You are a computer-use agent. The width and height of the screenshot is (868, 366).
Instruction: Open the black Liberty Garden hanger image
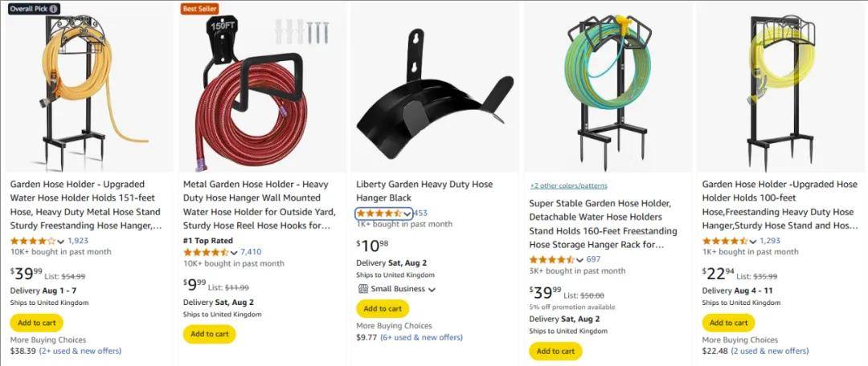click(x=435, y=88)
